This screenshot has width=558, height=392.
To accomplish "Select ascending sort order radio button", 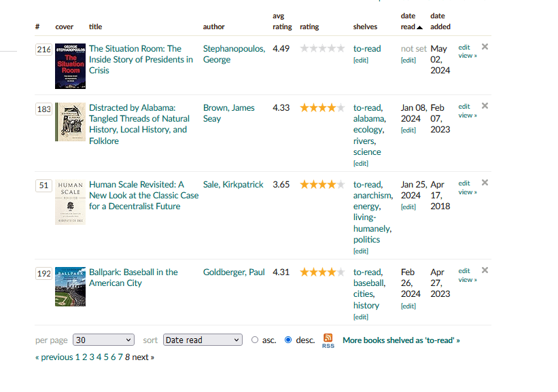I will (x=255, y=340).
